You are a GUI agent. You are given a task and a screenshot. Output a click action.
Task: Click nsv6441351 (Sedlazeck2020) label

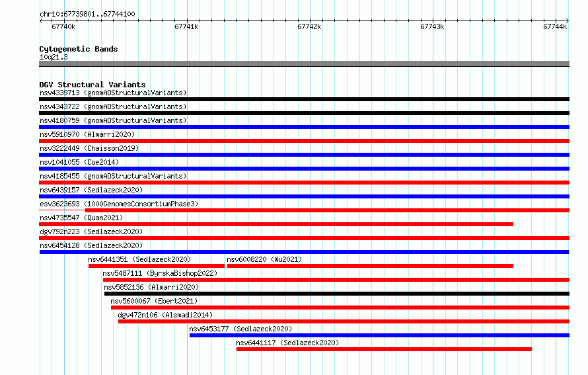pyautogui.click(x=139, y=259)
